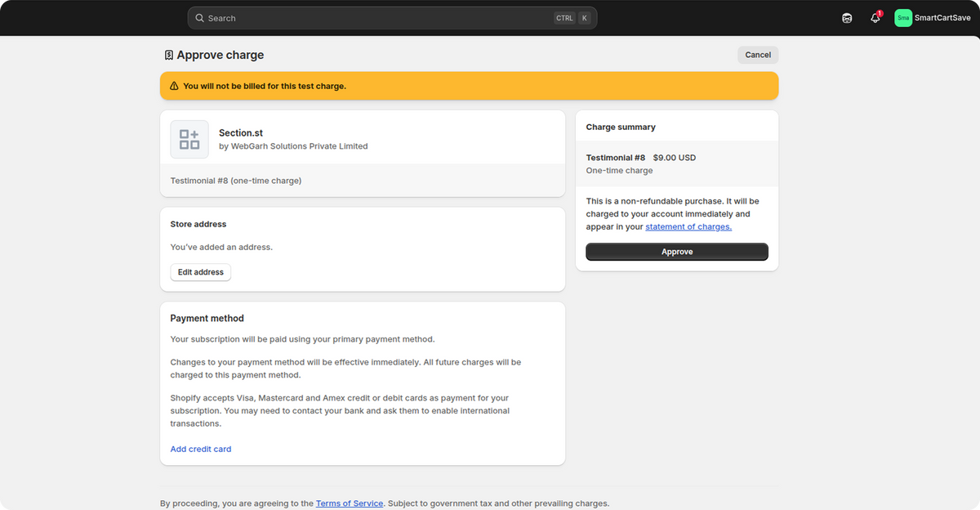Select the Section.st app name
This screenshot has width=980, height=510.
241,132
